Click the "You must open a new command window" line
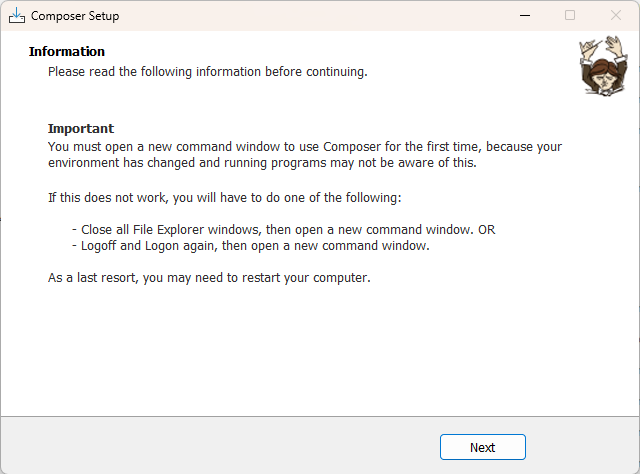Image resolution: width=640 pixels, height=474 pixels. click(305, 147)
